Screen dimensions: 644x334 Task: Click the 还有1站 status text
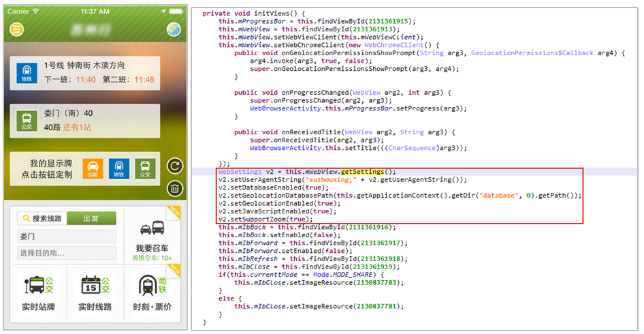pos(77,127)
